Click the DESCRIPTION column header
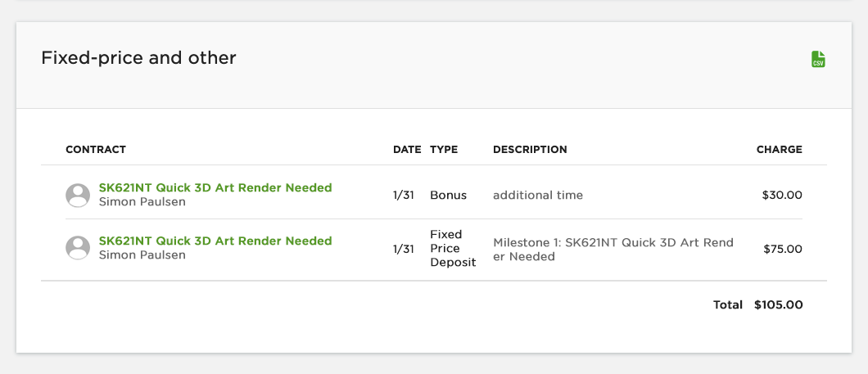This screenshot has width=868, height=374. pyautogui.click(x=530, y=150)
